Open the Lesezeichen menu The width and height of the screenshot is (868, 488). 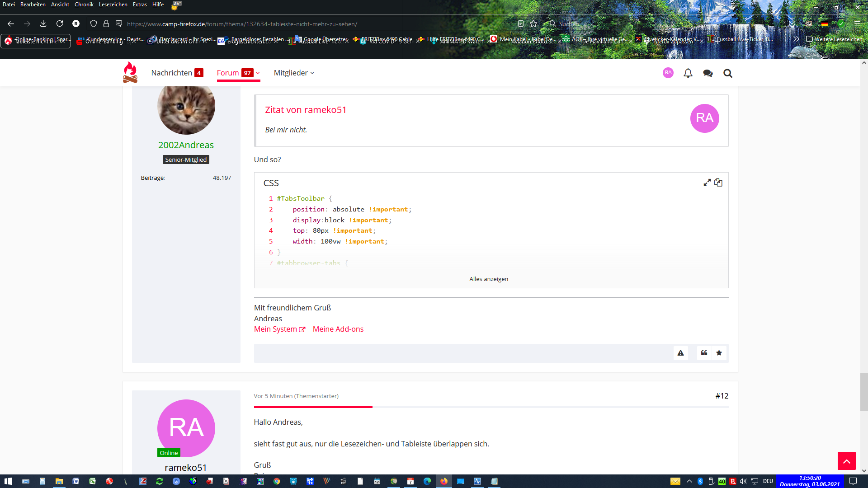pos(113,5)
